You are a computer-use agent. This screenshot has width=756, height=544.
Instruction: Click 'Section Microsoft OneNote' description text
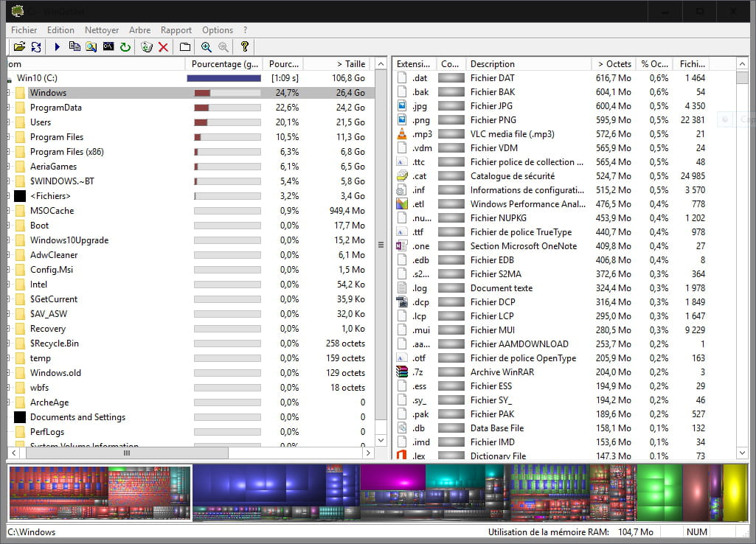(524, 245)
